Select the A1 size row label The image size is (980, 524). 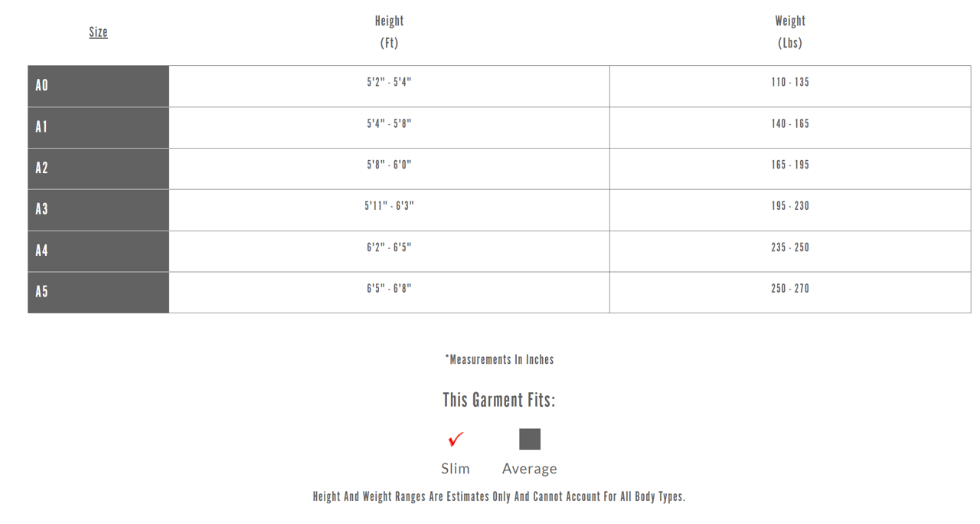(x=42, y=126)
